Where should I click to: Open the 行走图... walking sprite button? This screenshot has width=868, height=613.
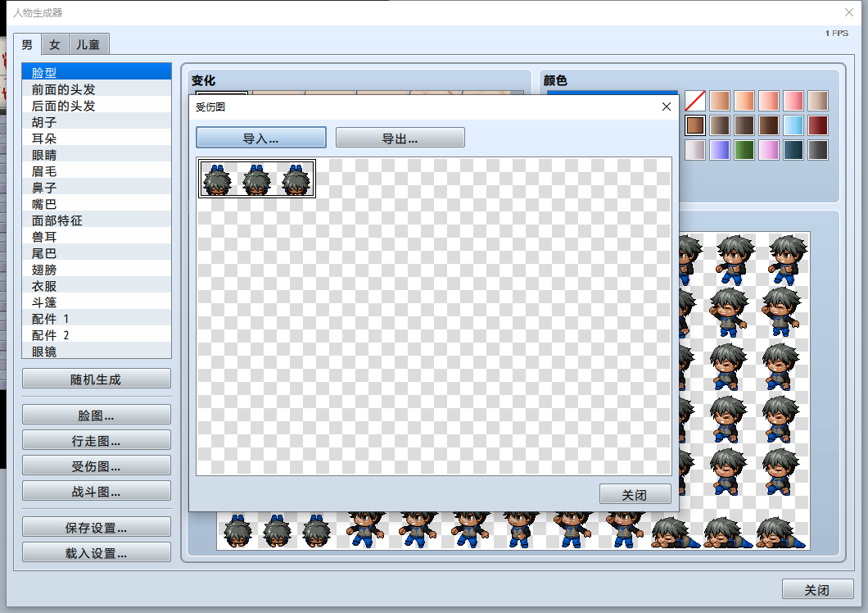pos(97,440)
